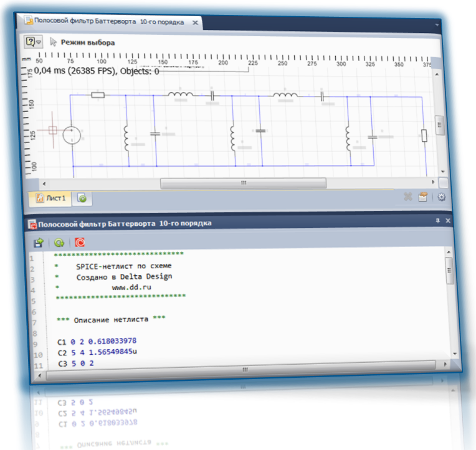The image size is (476, 450).
Task: Pin the netlist panel with pushpin icon
Action: [x=437, y=220]
